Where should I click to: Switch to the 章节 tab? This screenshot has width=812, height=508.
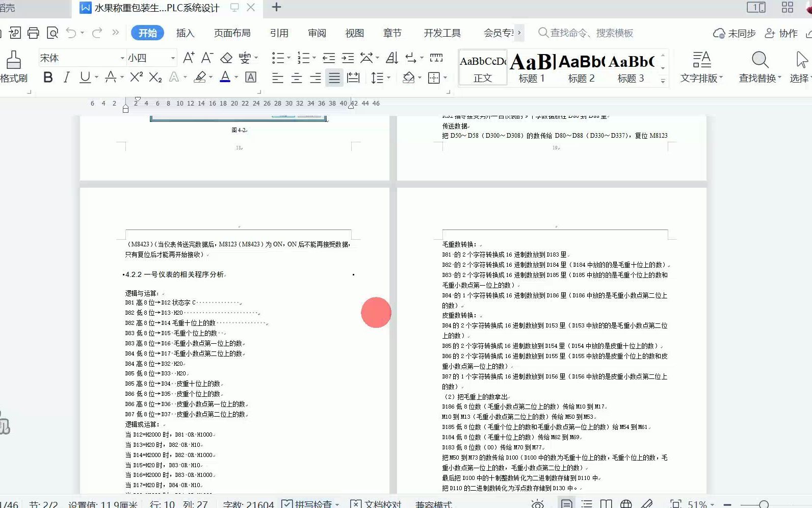coord(392,33)
